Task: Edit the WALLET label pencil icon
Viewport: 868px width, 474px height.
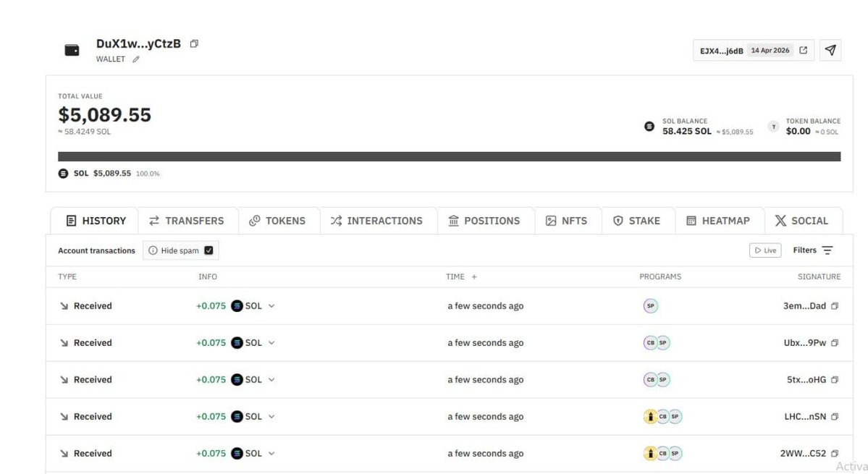Action: tap(135, 59)
